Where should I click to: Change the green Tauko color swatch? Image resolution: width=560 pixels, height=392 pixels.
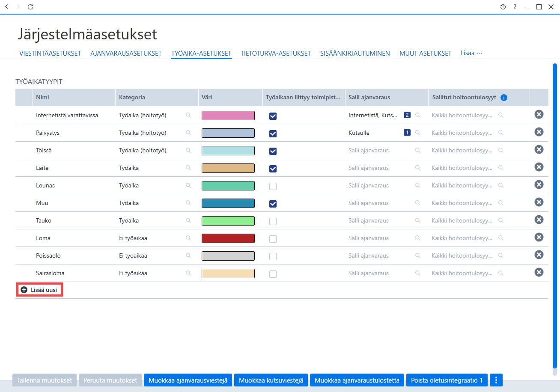pyautogui.click(x=228, y=221)
